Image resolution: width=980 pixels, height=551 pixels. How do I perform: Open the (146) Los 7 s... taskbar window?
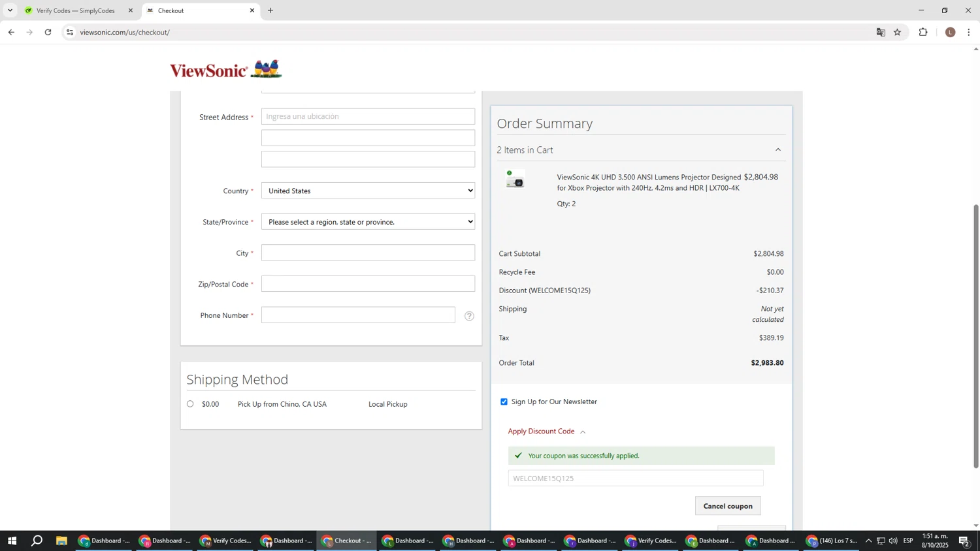click(832, 541)
